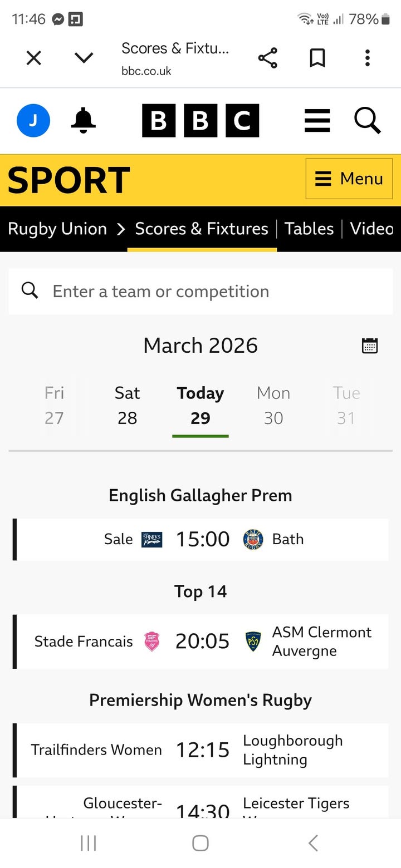Viewport: 401px width, 868px height.
Task: Expand the Sport Menu button
Action: coord(349,179)
